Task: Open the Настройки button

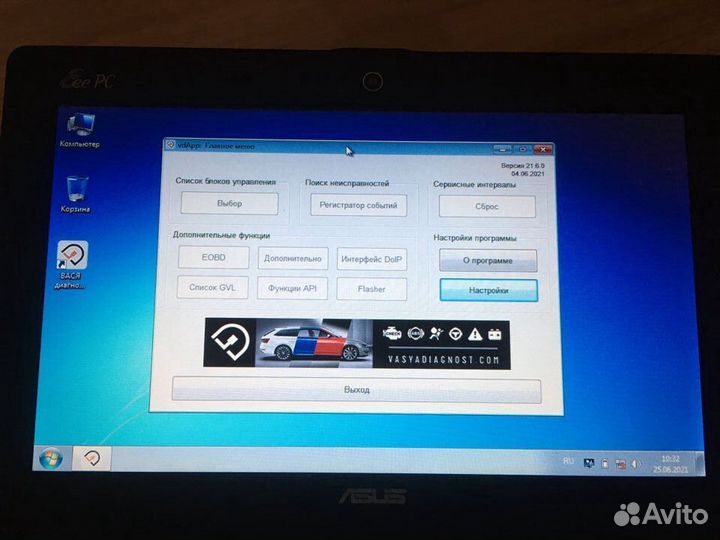Action: pos(488,290)
